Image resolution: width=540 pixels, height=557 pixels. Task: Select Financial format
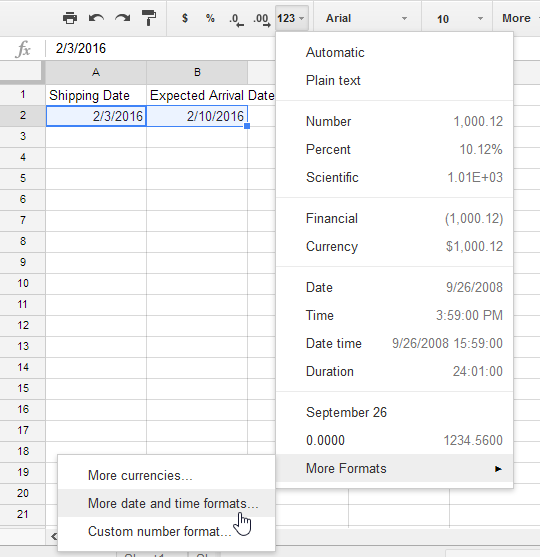(x=394, y=218)
